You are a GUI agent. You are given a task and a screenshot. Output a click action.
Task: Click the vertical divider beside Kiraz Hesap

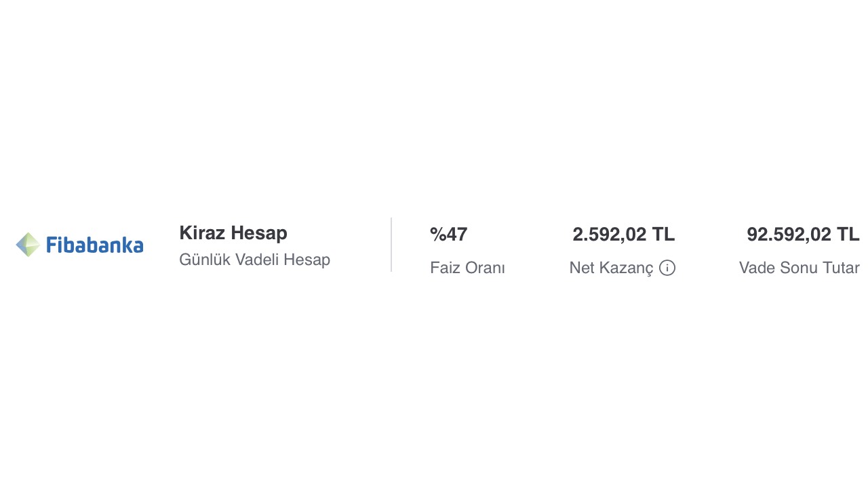[391, 245]
